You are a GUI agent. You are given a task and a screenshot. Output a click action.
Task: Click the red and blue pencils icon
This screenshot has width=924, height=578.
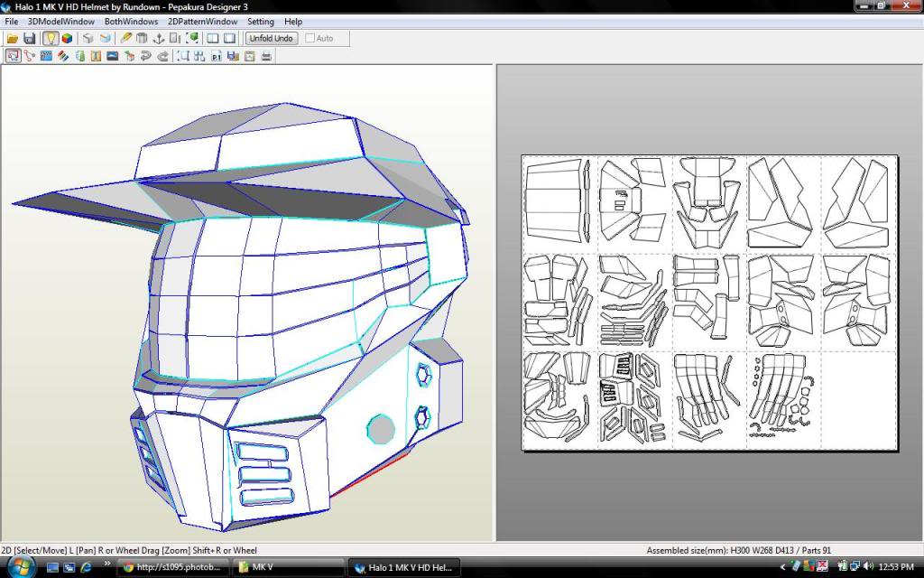pos(63,56)
